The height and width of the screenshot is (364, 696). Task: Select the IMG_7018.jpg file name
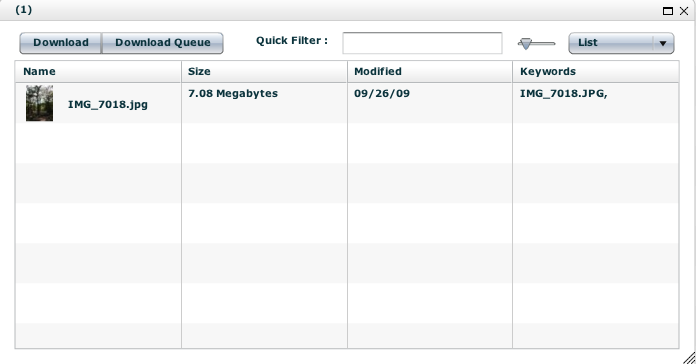(107, 104)
